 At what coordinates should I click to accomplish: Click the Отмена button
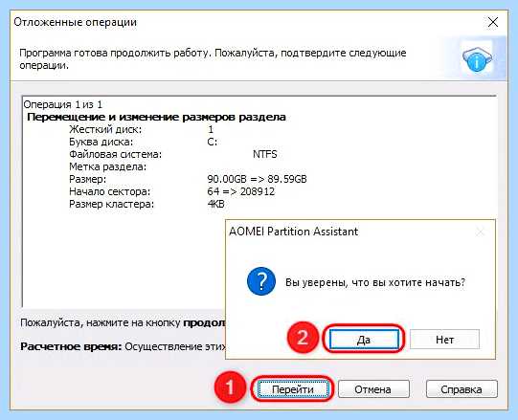click(x=373, y=389)
